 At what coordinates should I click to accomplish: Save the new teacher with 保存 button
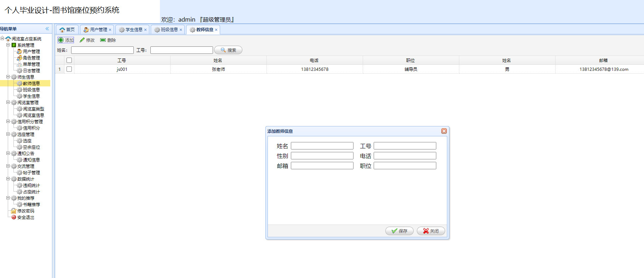[399, 231]
